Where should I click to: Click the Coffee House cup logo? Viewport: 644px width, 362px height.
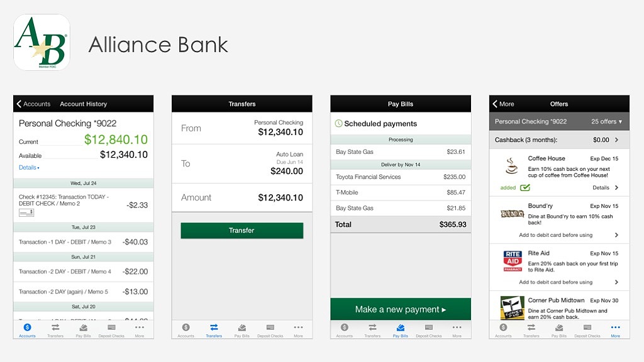(x=511, y=166)
